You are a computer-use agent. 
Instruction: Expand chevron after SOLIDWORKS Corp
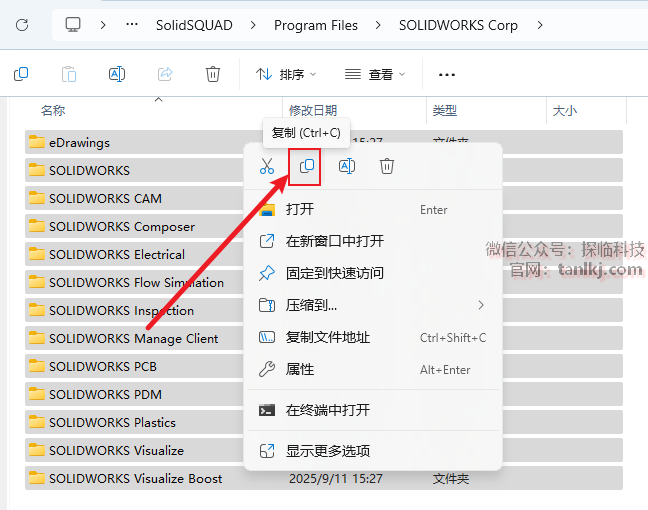click(540, 25)
